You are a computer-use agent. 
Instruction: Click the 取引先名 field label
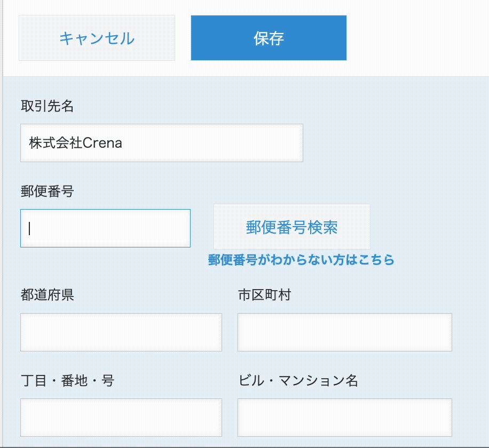coord(47,106)
